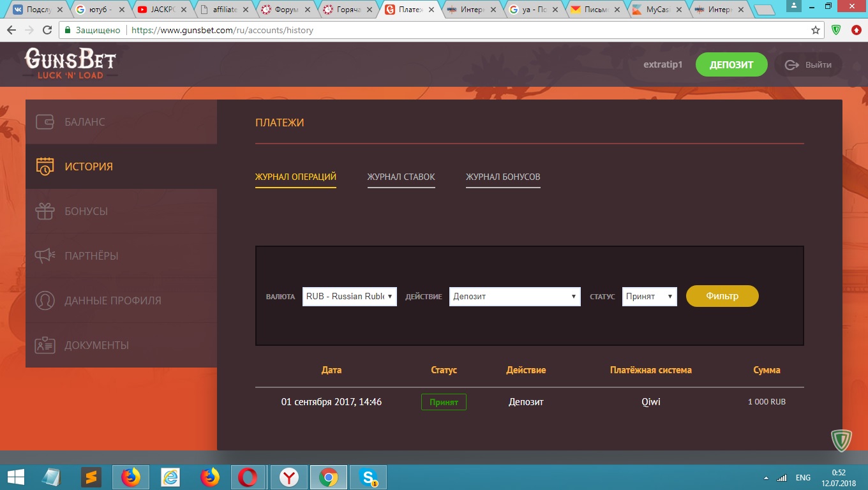This screenshot has height=490, width=868.
Task: Open the YouTube JACKPO browser tab
Action: click(163, 10)
